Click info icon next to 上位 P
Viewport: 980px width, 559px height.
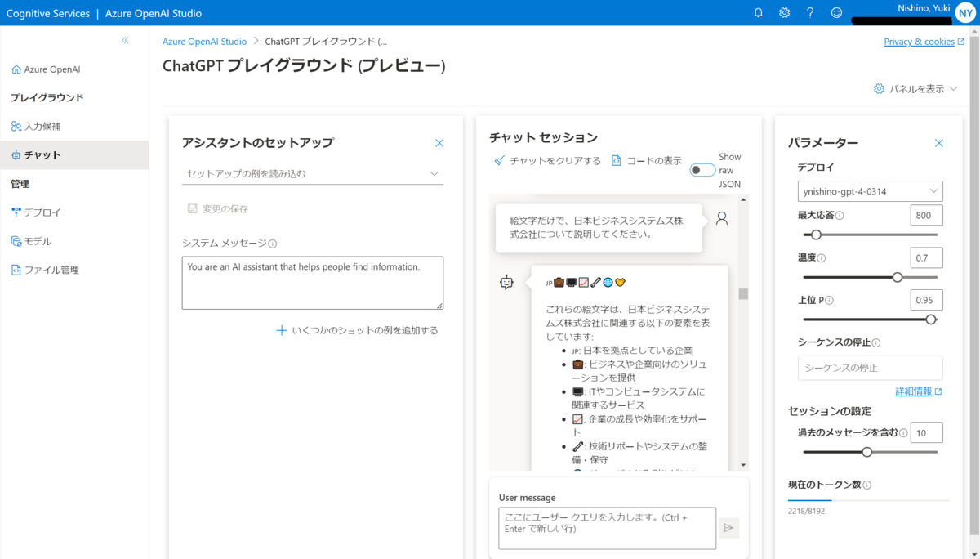coord(829,301)
